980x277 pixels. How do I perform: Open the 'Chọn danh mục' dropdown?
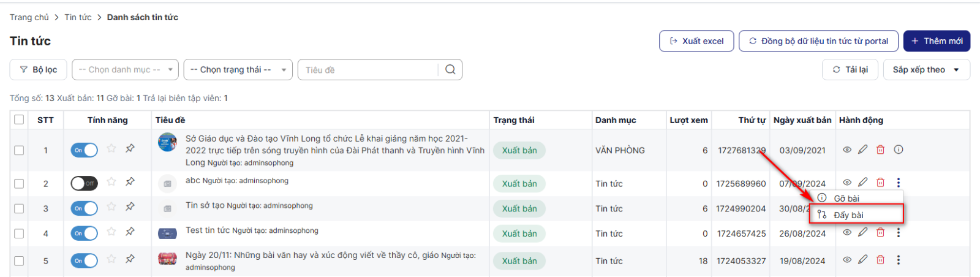[125, 70]
